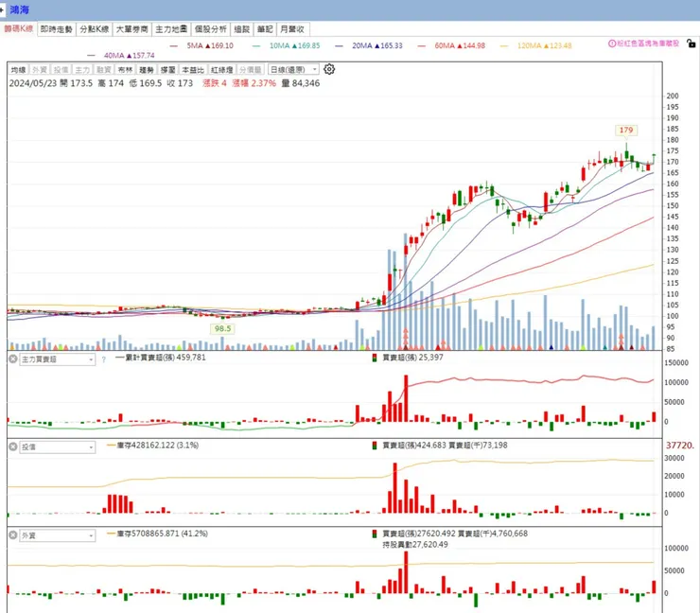
Task: Open the 日線(還原) period dropdown
Action: [x=293, y=70]
